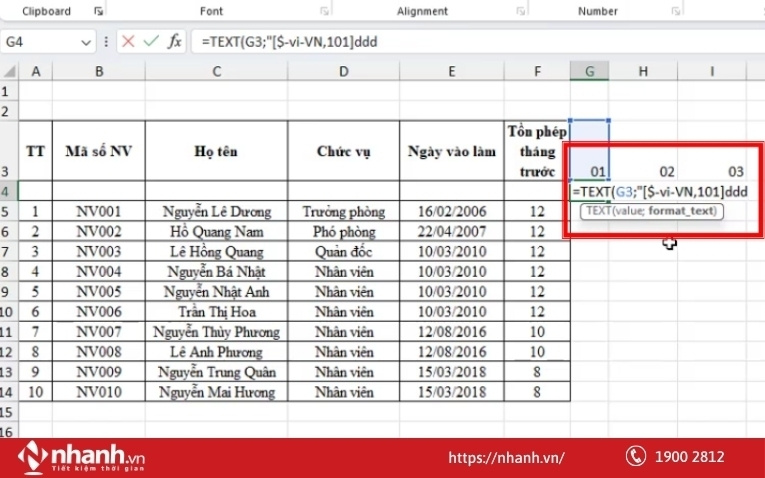Select column I header
Image resolution: width=765 pixels, height=478 pixels.
(712, 72)
